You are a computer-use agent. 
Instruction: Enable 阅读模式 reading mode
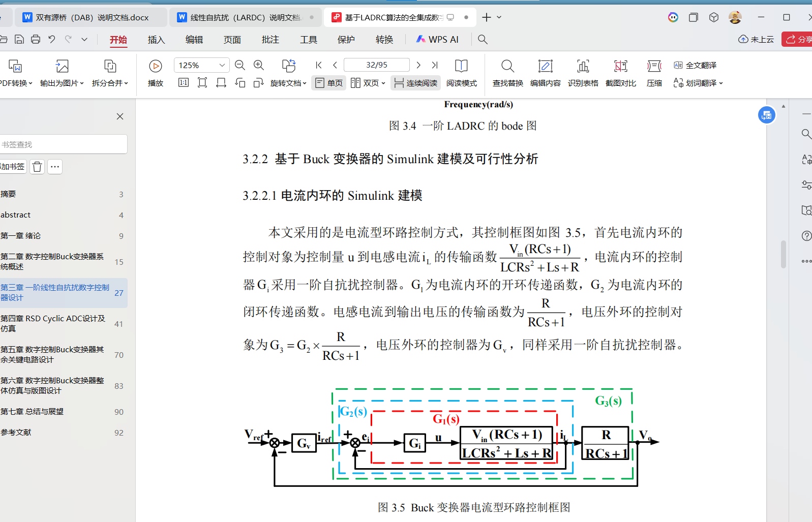point(461,72)
